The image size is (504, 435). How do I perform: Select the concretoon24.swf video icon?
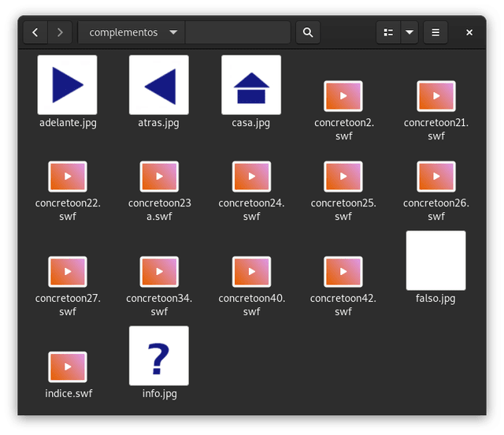click(x=252, y=177)
